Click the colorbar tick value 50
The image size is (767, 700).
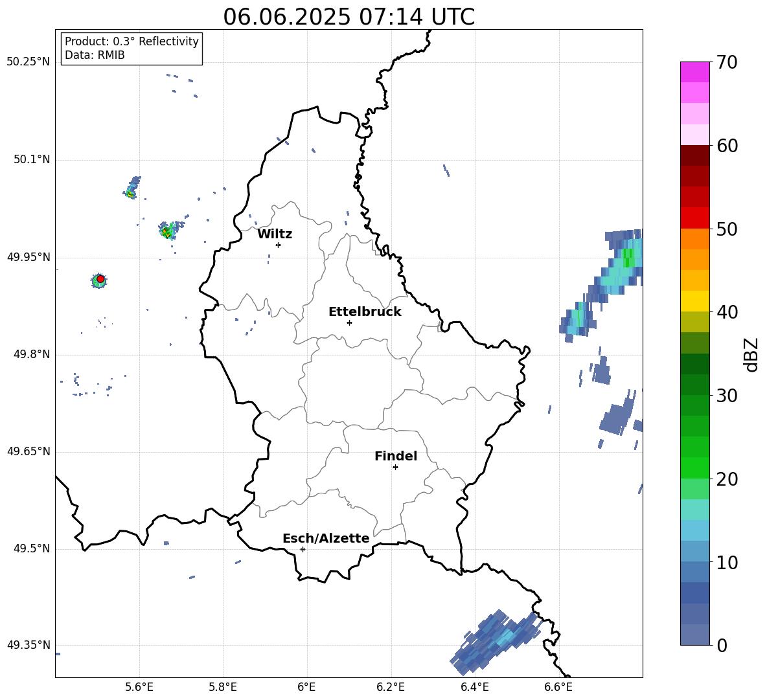727,229
